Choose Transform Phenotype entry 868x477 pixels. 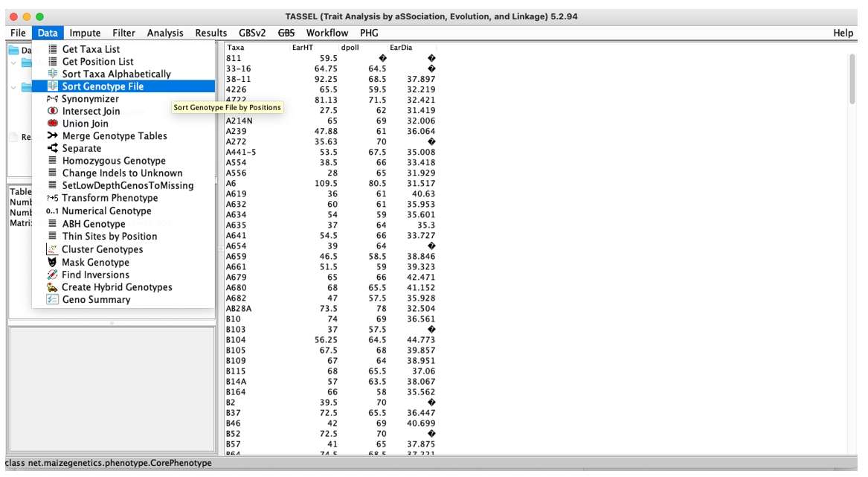123,198
